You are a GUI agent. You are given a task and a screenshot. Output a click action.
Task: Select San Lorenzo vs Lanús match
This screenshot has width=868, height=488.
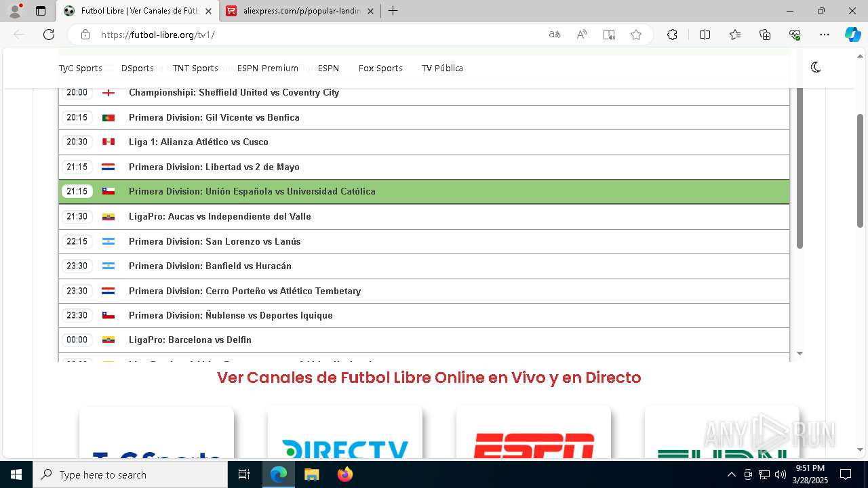[424, 241]
